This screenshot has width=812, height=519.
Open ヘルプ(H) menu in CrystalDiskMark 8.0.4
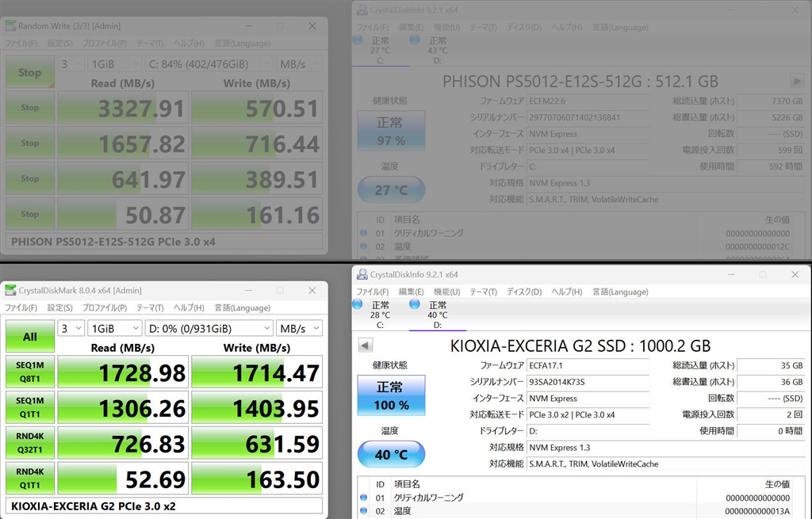click(x=189, y=308)
